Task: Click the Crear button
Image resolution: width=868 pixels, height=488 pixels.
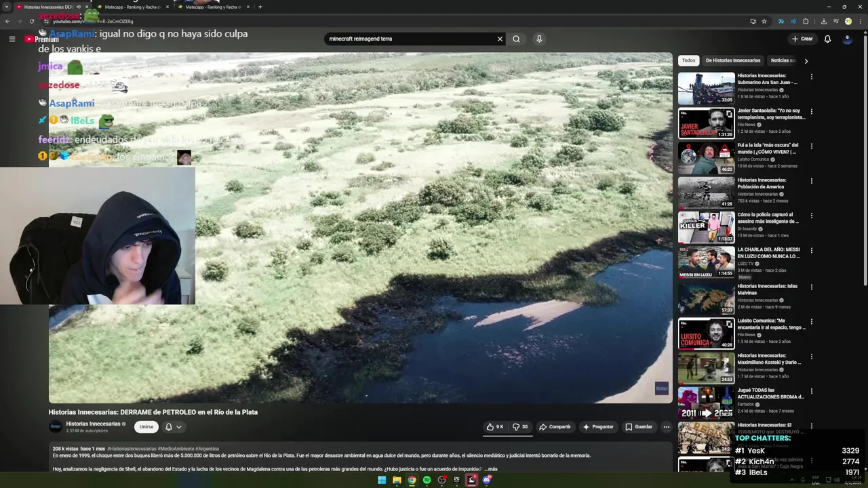Action: click(802, 39)
